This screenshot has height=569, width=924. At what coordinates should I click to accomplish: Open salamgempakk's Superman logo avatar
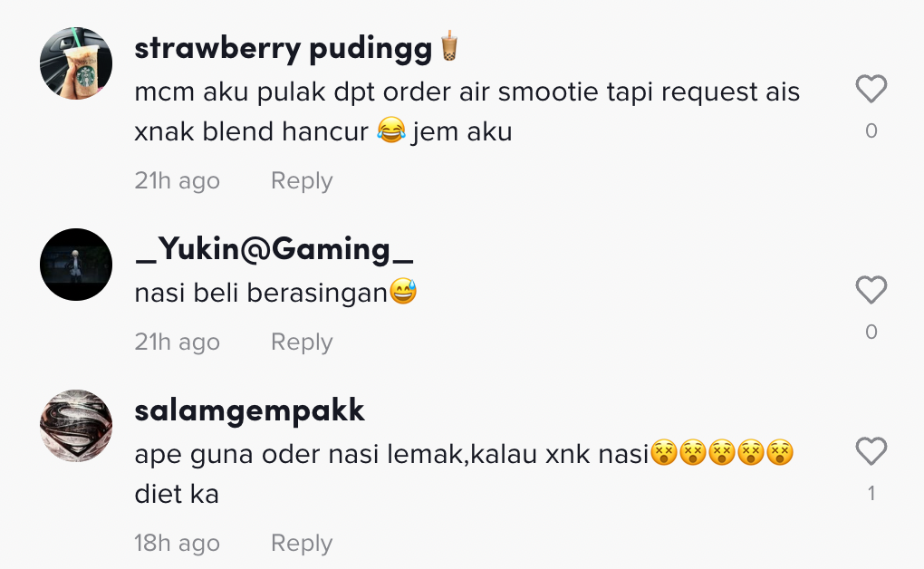pyautogui.click(x=76, y=426)
